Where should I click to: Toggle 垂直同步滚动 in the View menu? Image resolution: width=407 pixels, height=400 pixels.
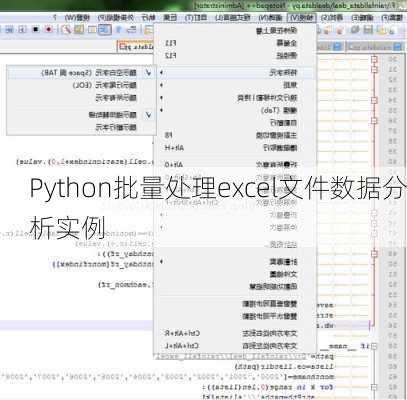[235, 304]
